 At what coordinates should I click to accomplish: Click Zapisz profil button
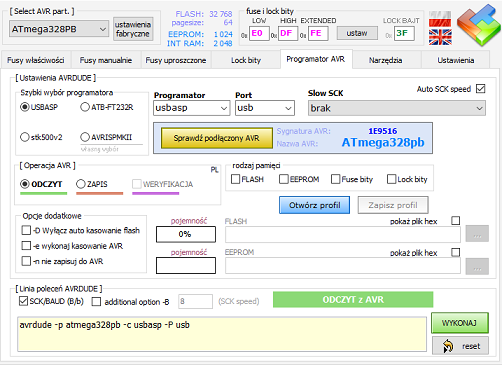pyautogui.click(x=393, y=205)
